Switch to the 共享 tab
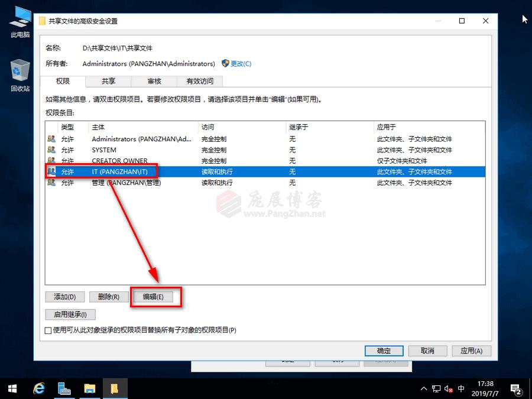This screenshot has width=532, height=399. [x=108, y=81]
